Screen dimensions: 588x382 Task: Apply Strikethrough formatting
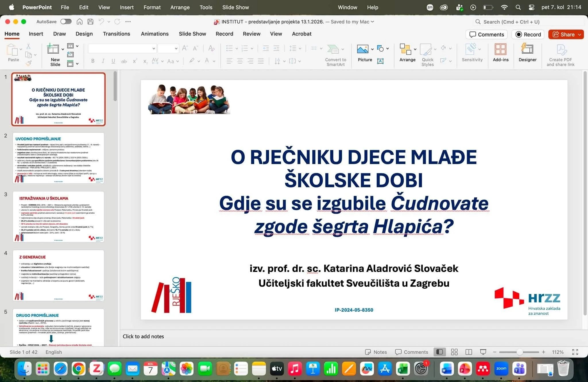point(124,61)
